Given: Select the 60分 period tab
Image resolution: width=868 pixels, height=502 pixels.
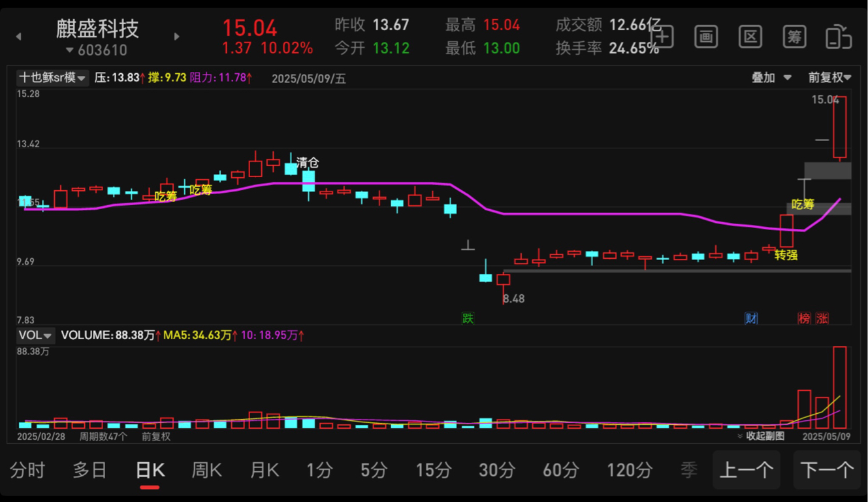Looking at the screenshot, I should [560, 469].
